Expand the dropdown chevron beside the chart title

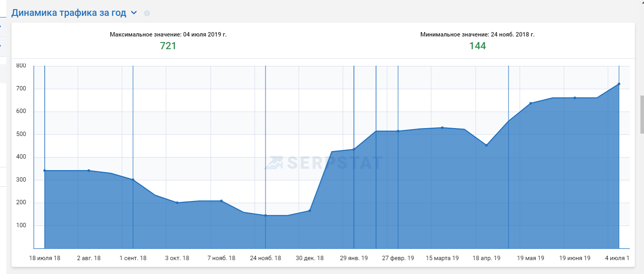click(134, 13)
